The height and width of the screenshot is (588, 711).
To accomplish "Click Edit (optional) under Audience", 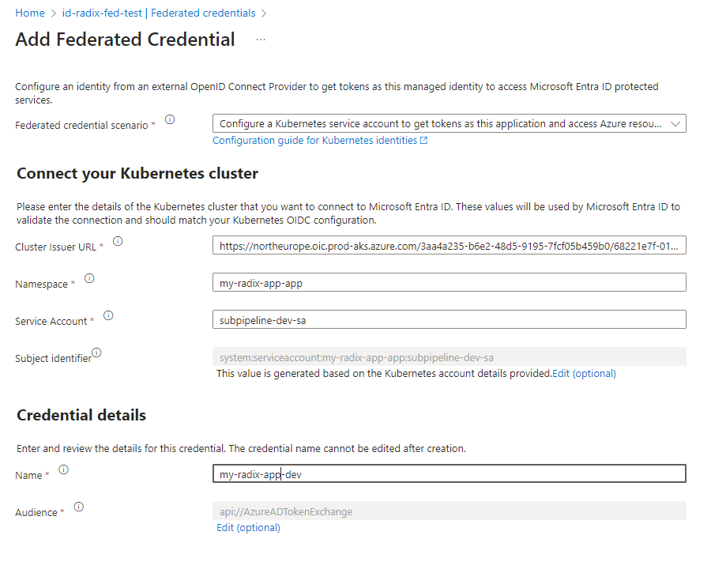I will click(248, 527).
